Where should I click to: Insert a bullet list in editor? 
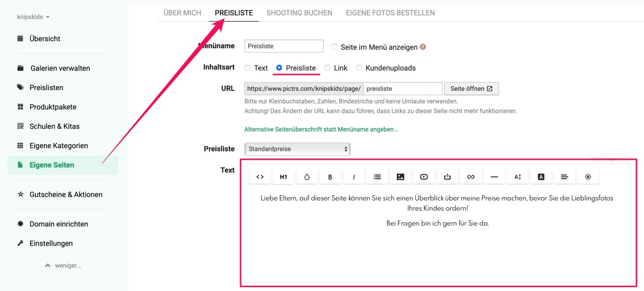(377, 177)
